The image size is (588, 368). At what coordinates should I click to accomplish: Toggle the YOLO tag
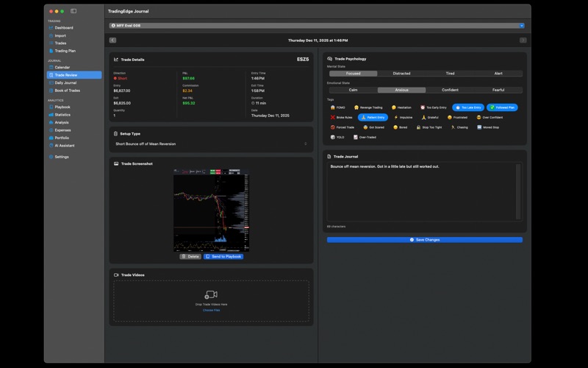pyautogui.click(x=337, y=137)
